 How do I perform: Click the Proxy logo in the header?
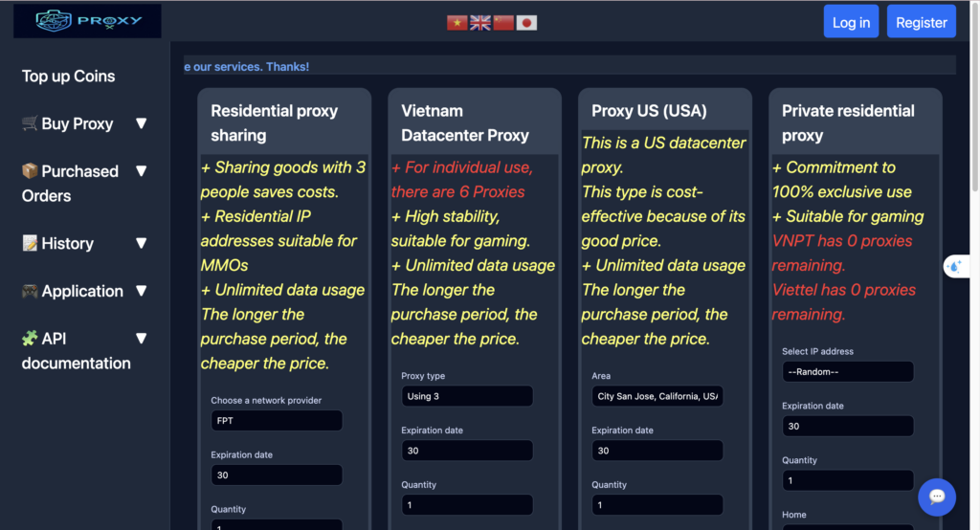click(87, 21)
